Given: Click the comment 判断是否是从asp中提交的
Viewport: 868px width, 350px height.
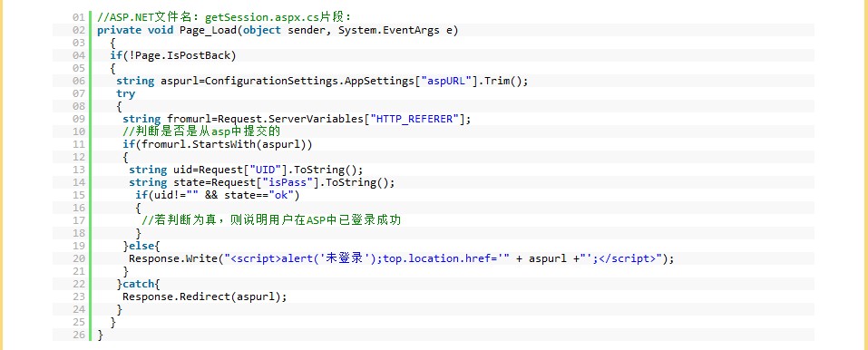Looking at the screenshot, I should point(201,131).
